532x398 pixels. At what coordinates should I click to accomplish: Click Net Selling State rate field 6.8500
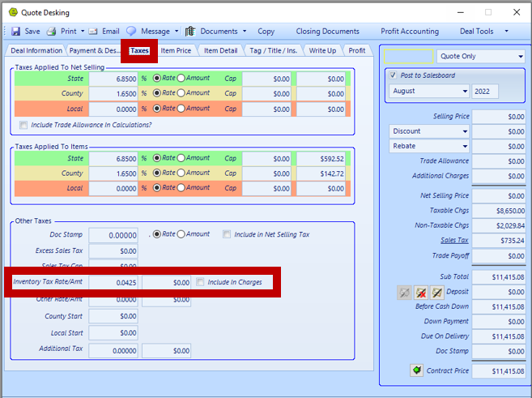pos(113,79)
